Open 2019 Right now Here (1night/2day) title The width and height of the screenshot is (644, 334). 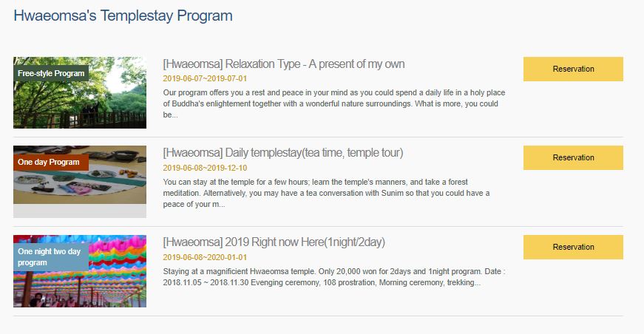tap(274, 242)
